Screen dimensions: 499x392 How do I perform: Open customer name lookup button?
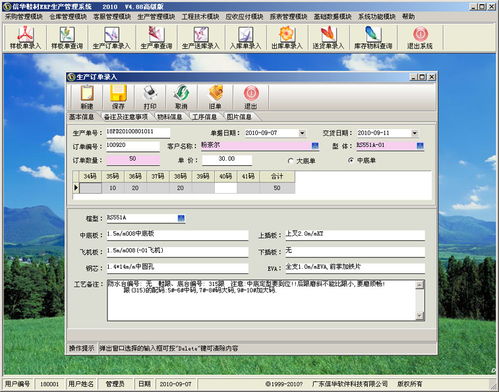pyautogui.click(x=315, y=146)
